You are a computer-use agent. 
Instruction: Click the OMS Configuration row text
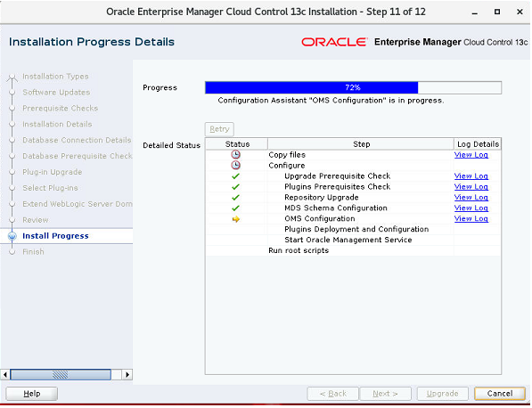click(320, 218)
